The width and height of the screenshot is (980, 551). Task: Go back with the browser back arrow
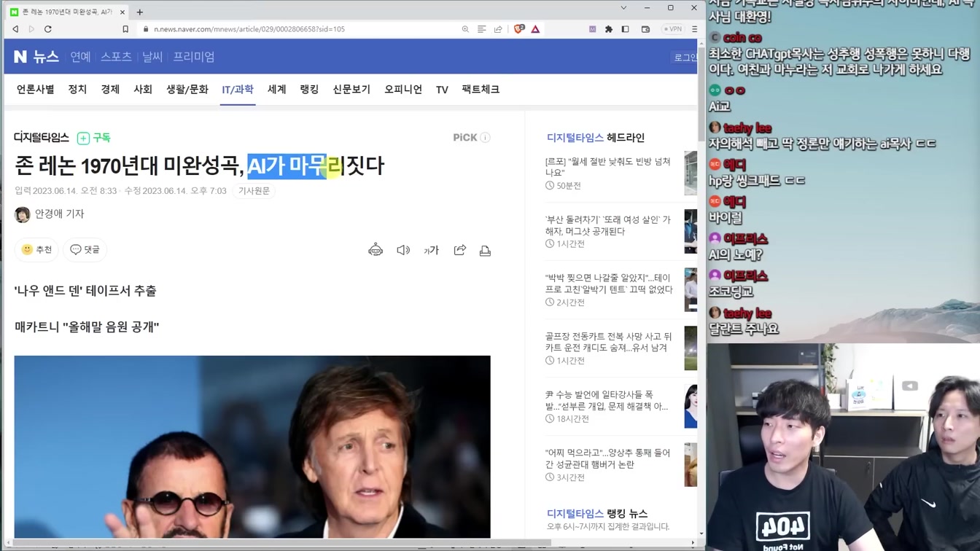[15, 29]
